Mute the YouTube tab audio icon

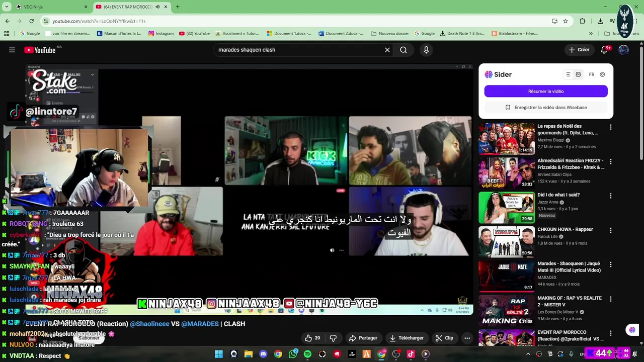tap(157, 7)
